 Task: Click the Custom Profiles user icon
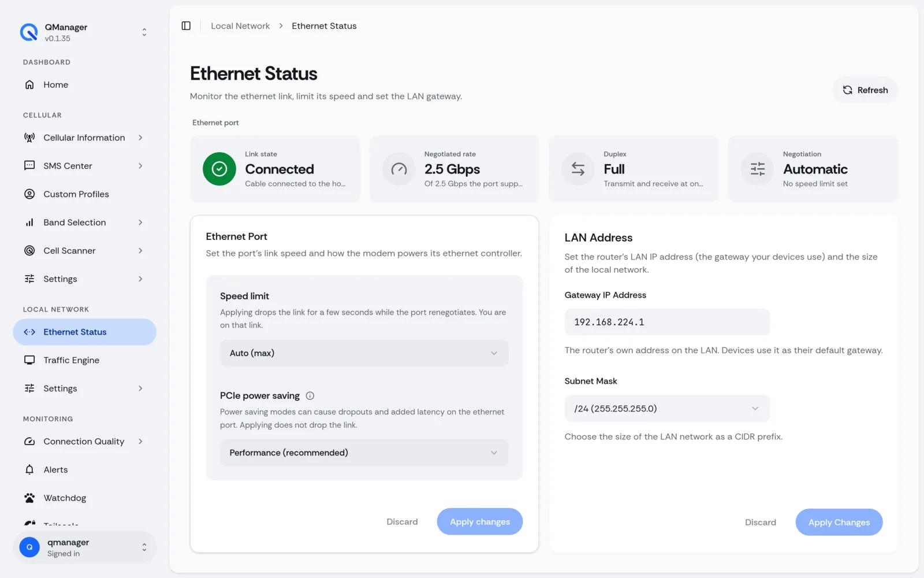29,194
